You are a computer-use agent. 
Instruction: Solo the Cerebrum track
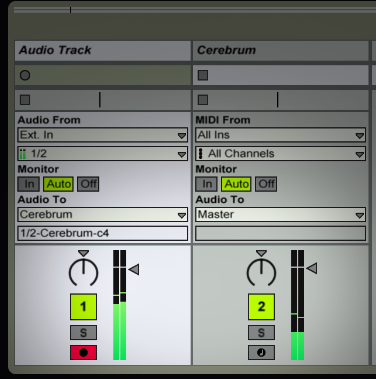coord(261,333)
